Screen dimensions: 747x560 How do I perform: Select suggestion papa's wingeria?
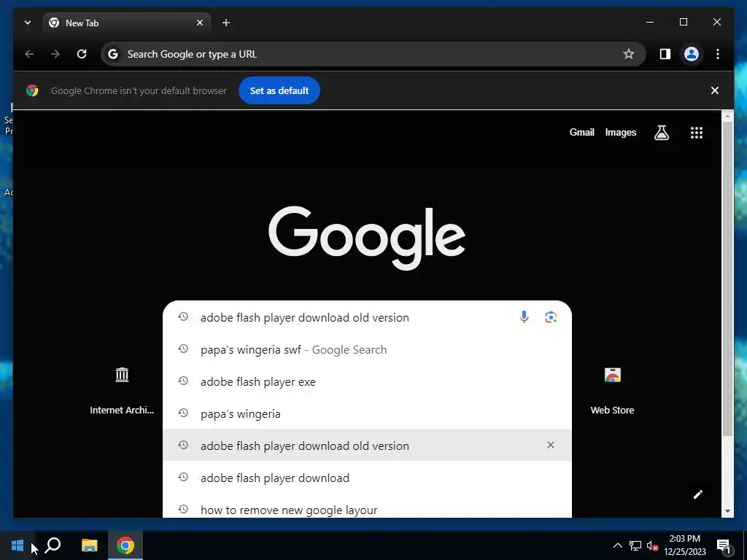point(367,413)
